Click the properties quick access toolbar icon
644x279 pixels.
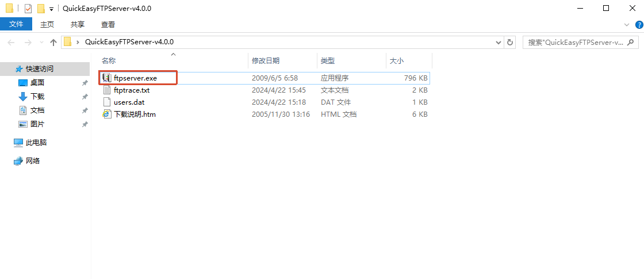28,8
